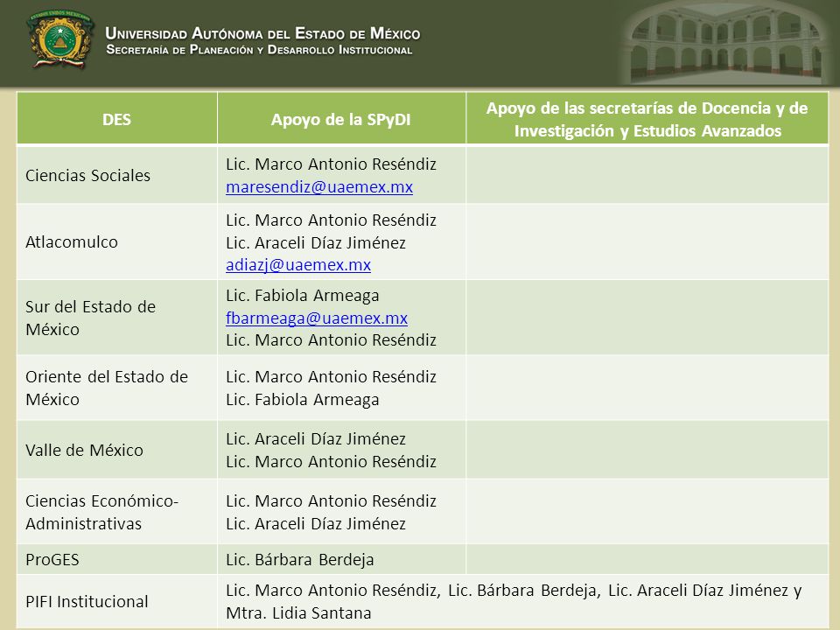Click 'Mtra. Lidia Santana' in PIFI Institucional row
Viewport: 840px width, 630px height.
point(298,612)
